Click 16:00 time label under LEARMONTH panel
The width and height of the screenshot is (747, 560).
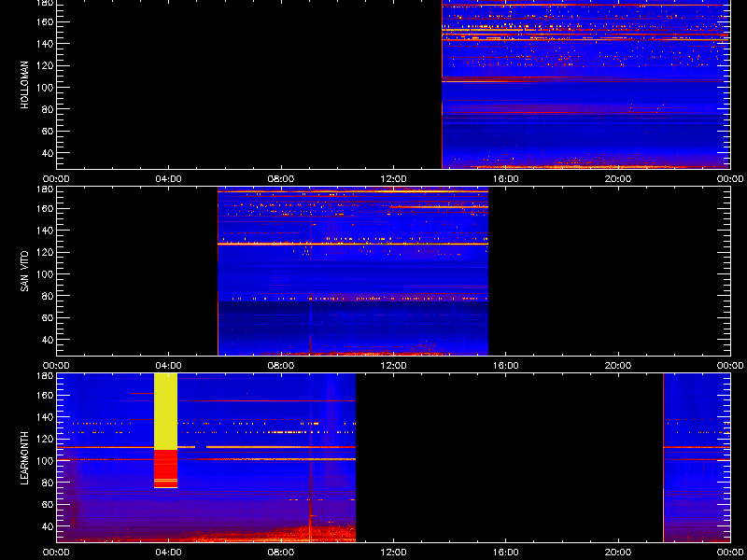(x=506, y=553)
